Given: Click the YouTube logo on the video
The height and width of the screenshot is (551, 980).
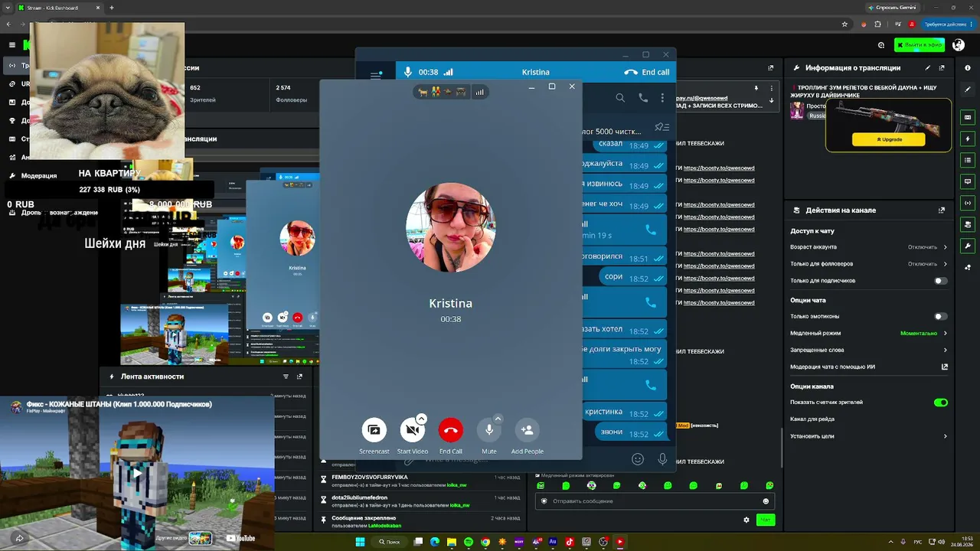Looking at the screenshot, I should coord(240,538).
